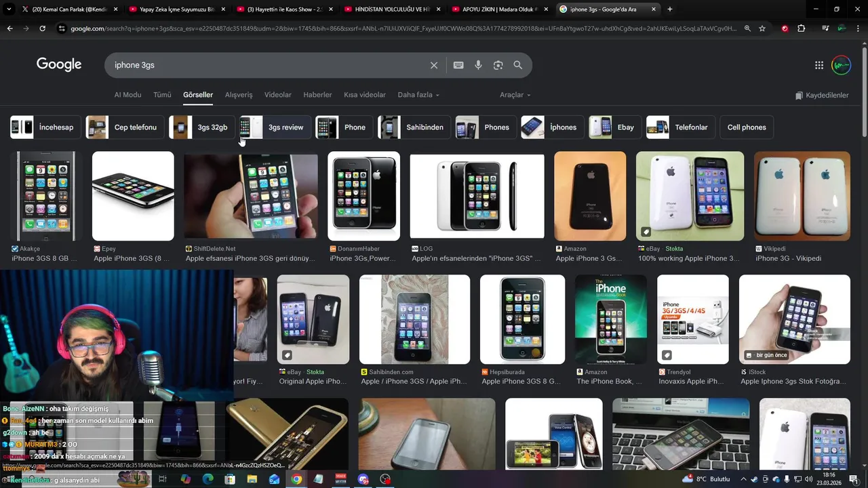Screen dimensions: 868x488
Task: Reload the page
Action: [42, 28]
